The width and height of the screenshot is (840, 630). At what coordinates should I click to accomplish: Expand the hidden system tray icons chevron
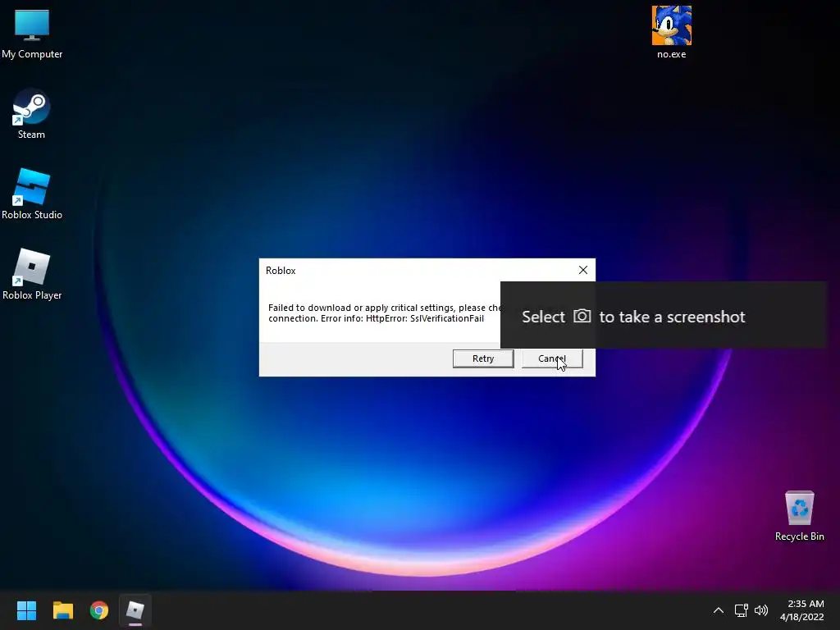click(x=719, y=610)
